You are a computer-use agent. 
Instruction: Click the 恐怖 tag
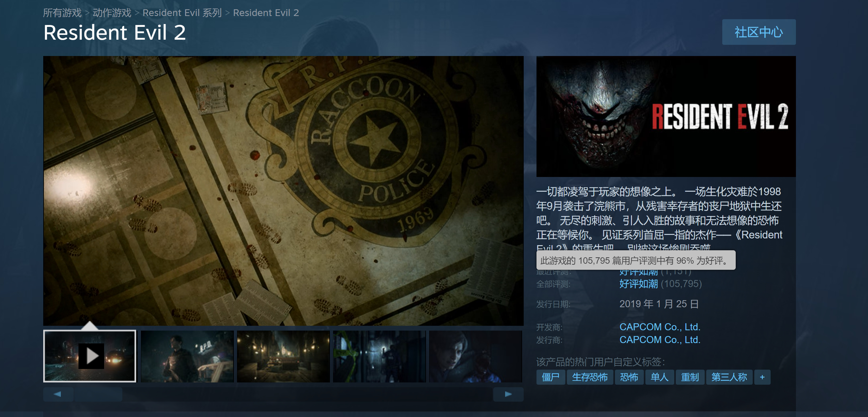(x=629, y=377)
